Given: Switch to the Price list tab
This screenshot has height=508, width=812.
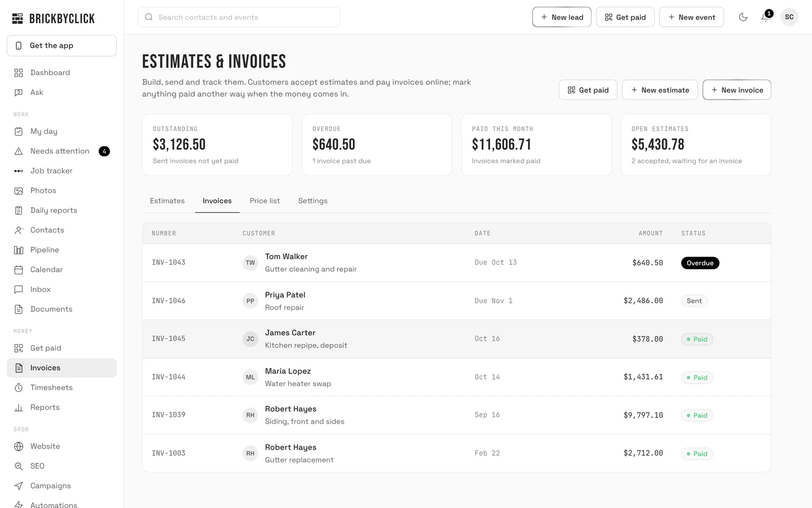Looking at the screenshot, I should click(264, 201).
